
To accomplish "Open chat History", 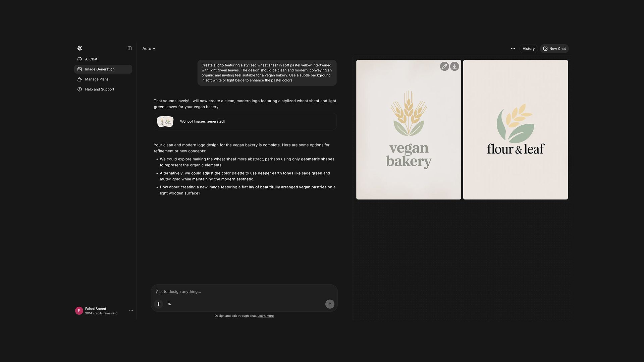I will [529, 49].
